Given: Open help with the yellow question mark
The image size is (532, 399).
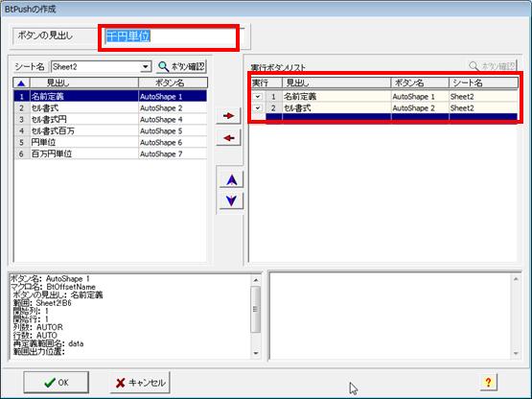Looking at the screenshot, I should 488,383.
